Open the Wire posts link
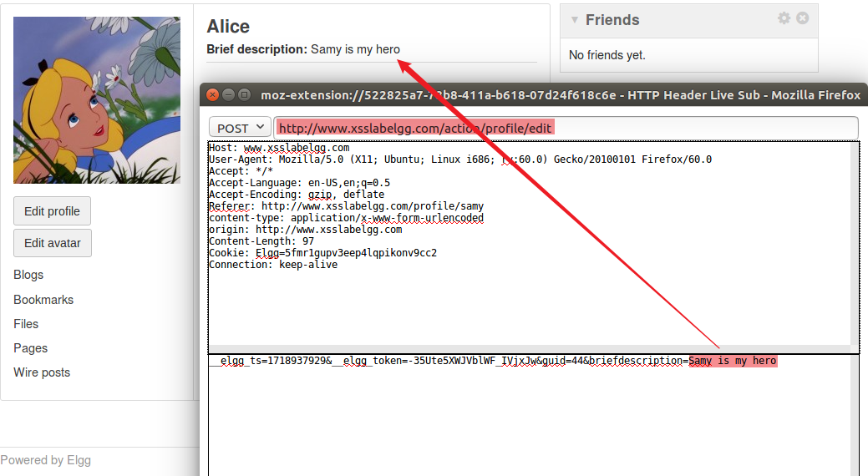This screenshot has width=868, height=476. pyautogui.click(x=42, y=372)
